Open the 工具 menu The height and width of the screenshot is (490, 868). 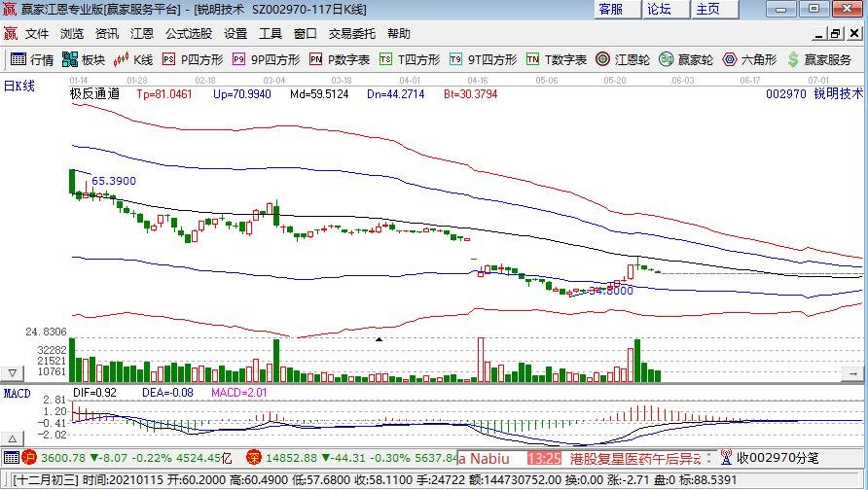coord(271,34)
